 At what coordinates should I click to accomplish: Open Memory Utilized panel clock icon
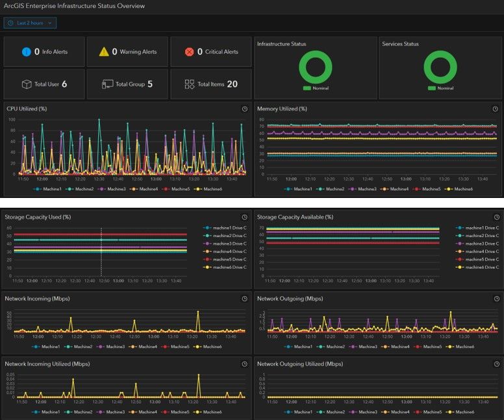(495, 109)
